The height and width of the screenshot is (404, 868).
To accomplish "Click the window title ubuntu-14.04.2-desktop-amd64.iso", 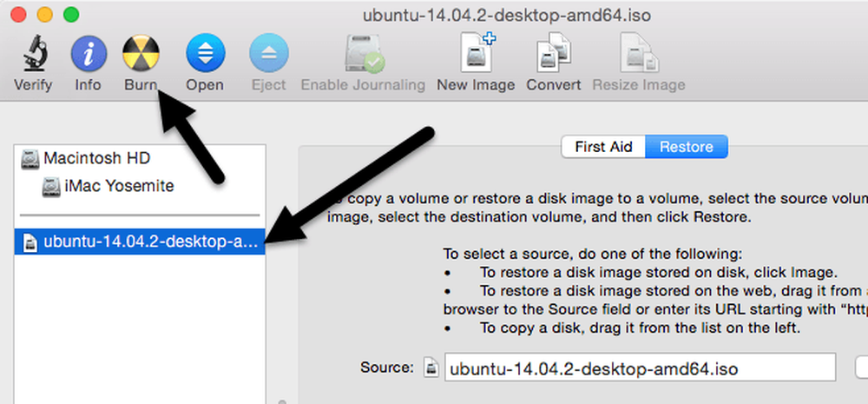I will tap(507, 15).
